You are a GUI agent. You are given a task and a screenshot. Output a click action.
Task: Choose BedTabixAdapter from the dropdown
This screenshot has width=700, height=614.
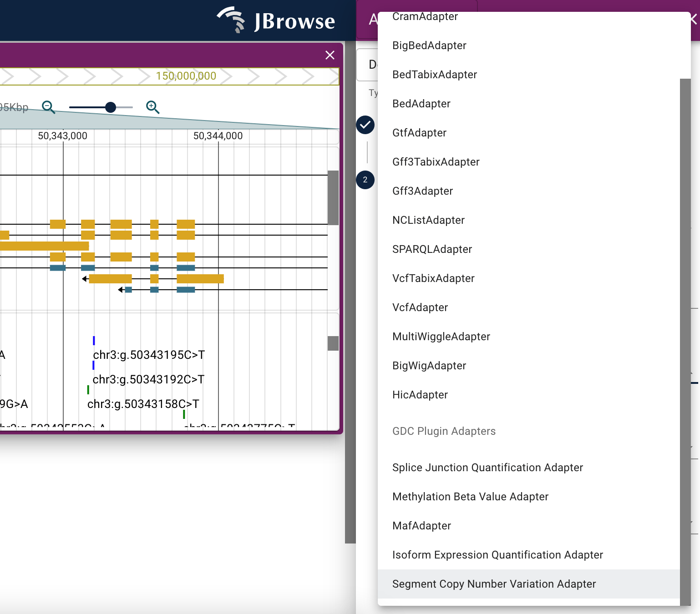tap(529, 75)
